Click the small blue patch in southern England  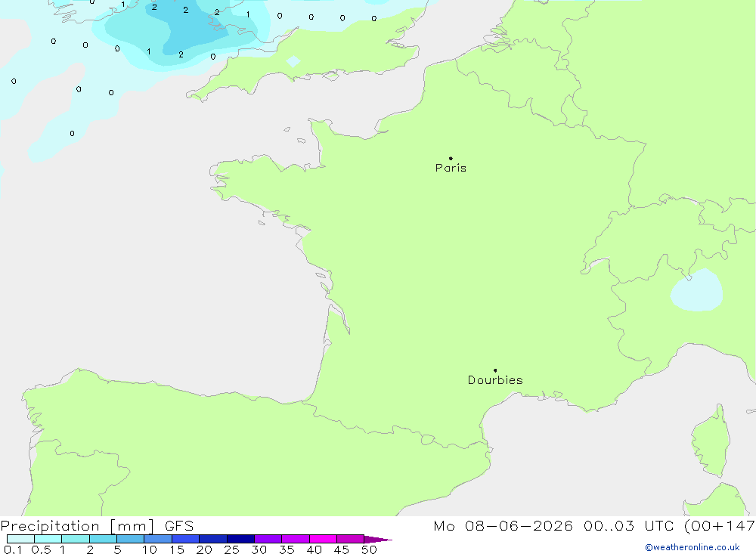pyautogui.click(x=293, y=61)
